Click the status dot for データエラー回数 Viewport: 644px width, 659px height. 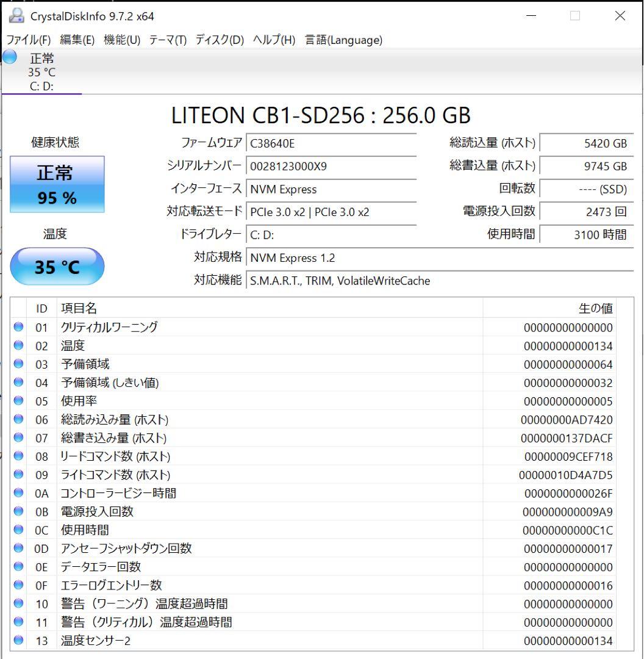[18, 566]
